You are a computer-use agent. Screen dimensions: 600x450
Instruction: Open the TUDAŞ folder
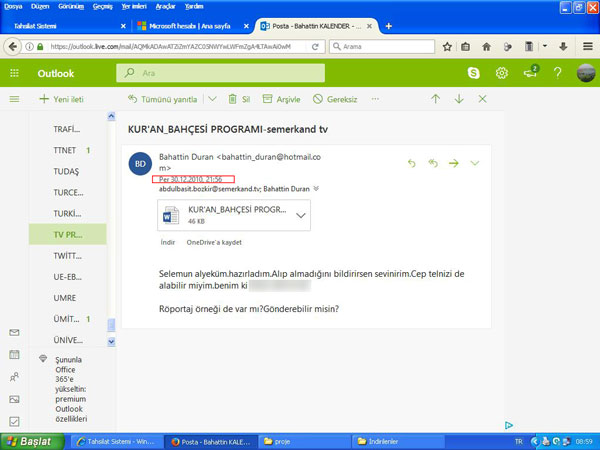click(x=67, y=171)
